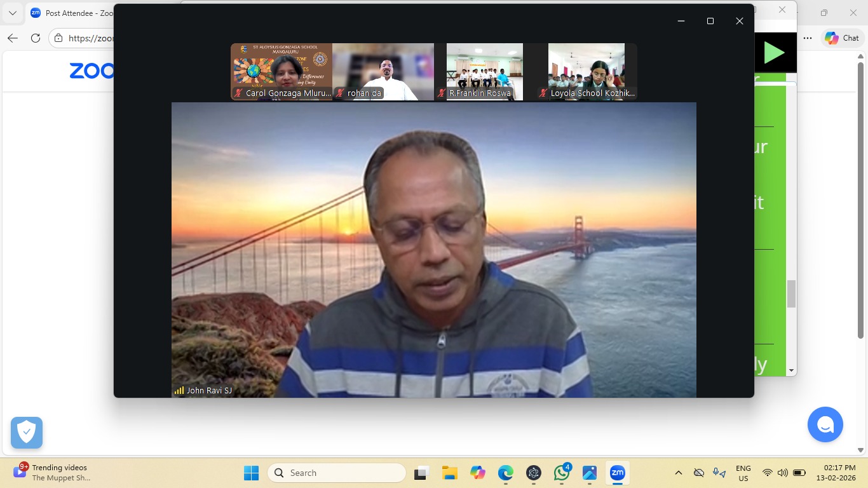Open the browser tab list dropdown

pos(13,13)
